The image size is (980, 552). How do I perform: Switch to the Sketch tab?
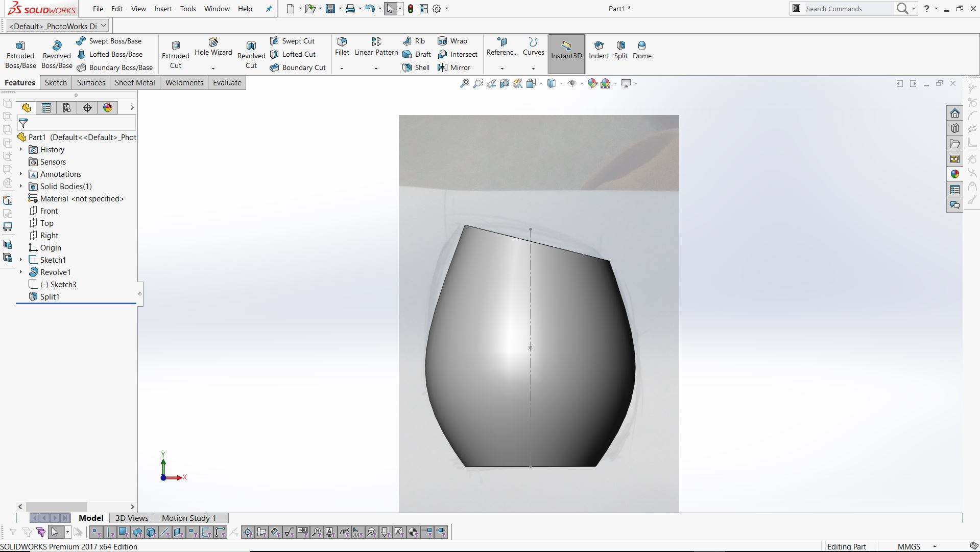click(56, 83)
